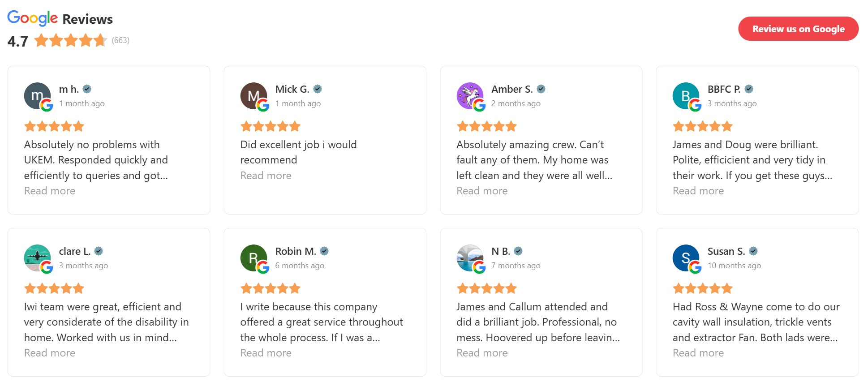Click Robin M.'s green avatar
868x382 pixels.
point(254,258)
